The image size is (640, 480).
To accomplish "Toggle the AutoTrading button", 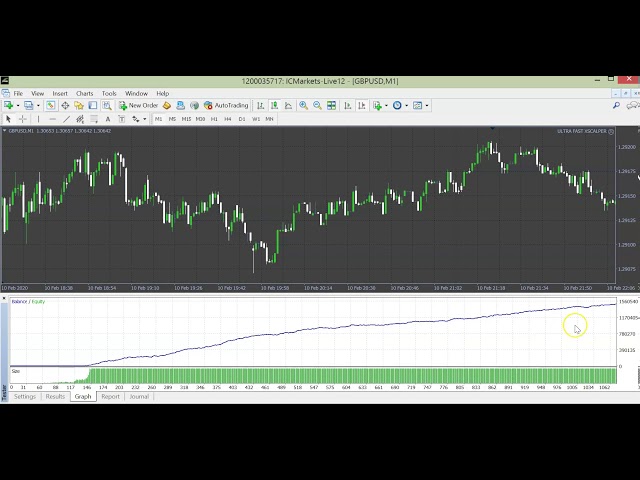I will [x=226, y=105].
